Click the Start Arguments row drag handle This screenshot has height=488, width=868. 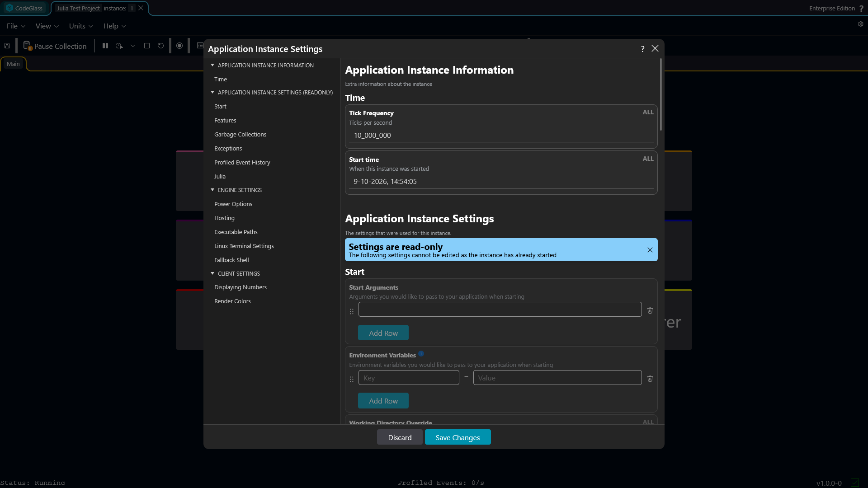[352, 311]
